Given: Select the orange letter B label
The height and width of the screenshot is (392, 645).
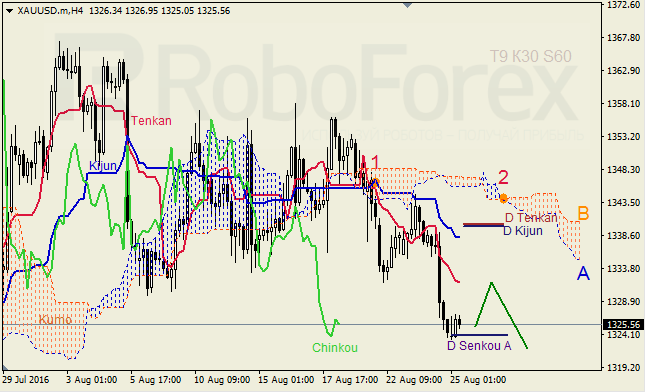Looking at the screenshot, I should coord(583,213).
